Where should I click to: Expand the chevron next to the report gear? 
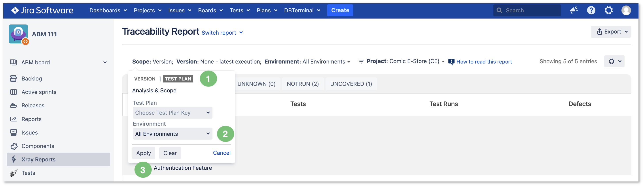click(620, 61)
